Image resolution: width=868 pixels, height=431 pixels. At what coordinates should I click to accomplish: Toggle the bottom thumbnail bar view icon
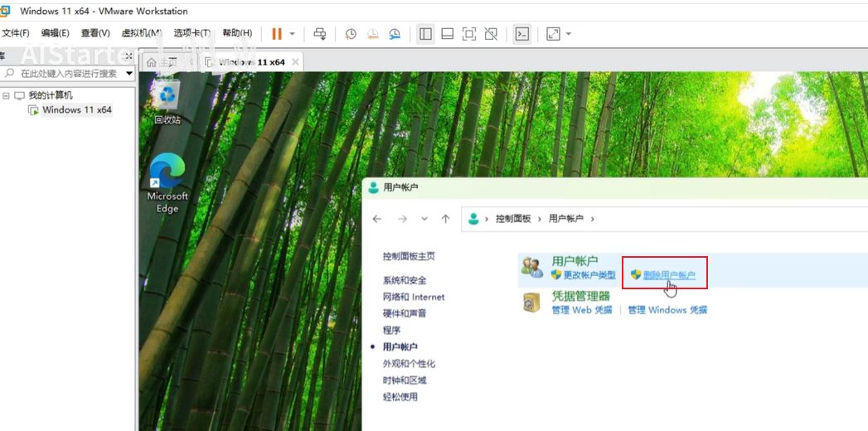[x=447, y=34]
